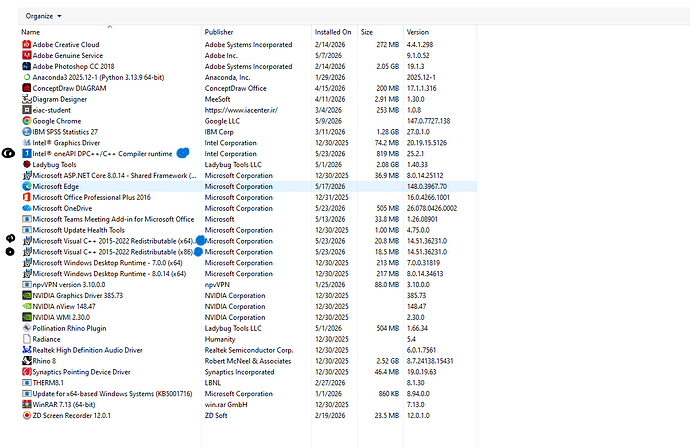Click the 2.52 GB size of Rhino 8

point(387,361)
